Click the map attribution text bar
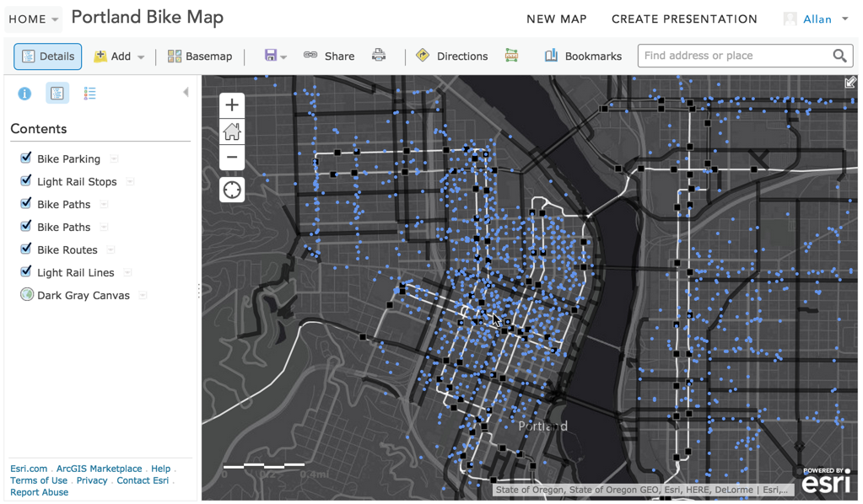 (643, 489)
